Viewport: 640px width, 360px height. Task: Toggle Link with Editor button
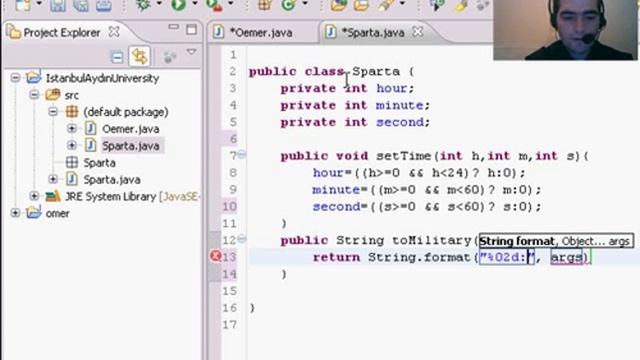[x=139, y=56]
